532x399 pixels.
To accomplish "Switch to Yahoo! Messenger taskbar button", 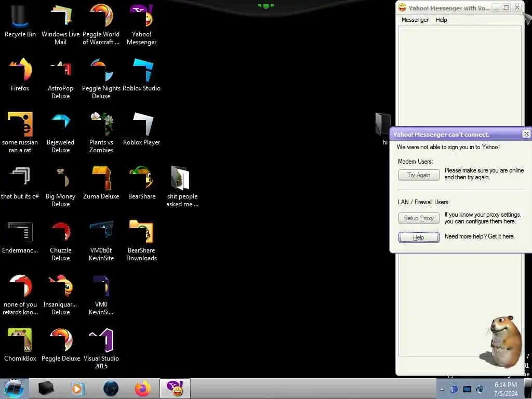I will pos(175,389).
